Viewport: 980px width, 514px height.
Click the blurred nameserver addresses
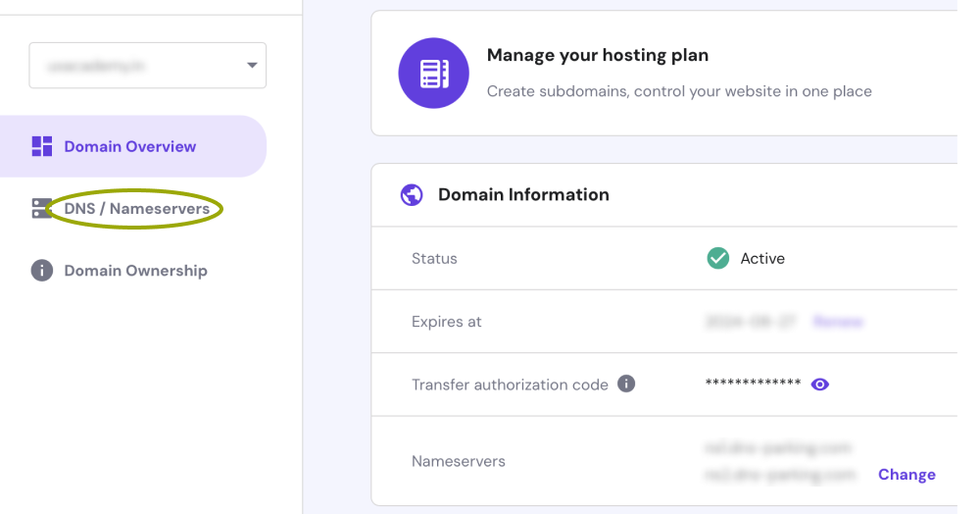coord(779,461)
